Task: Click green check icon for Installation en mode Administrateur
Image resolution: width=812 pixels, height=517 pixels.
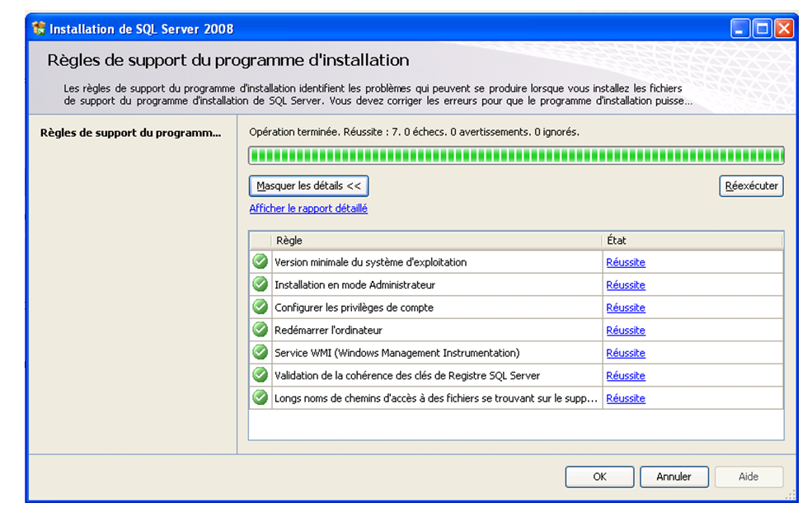Action: coord(260,284)
